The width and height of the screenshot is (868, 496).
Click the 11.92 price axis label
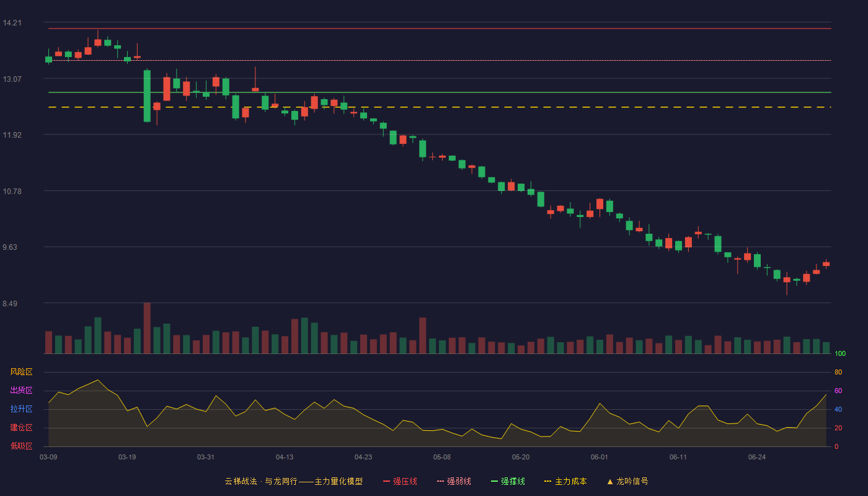12,135
